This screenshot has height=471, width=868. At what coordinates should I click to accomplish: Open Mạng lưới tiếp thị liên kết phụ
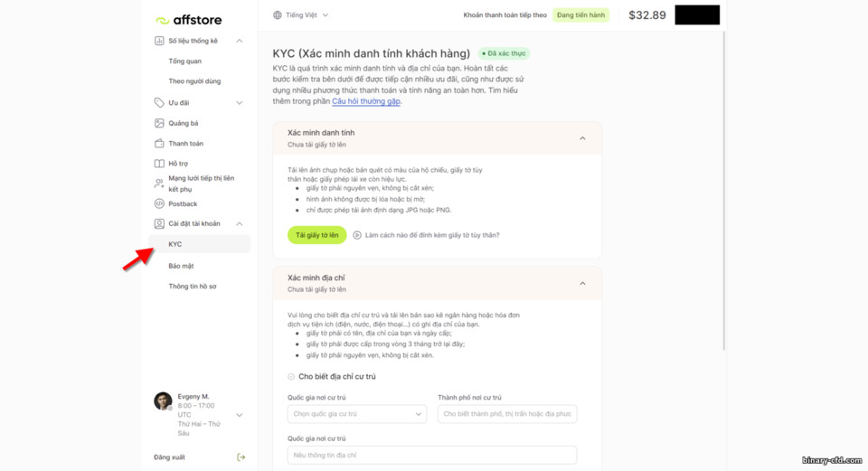pos(202,184)
